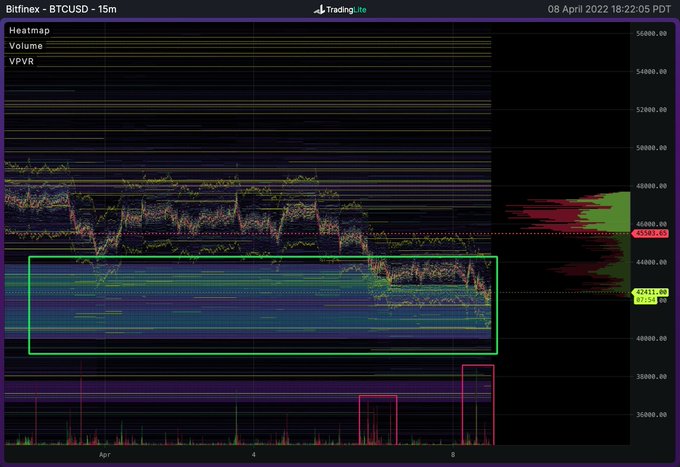Click the Bitfinex - BTCUSD - 15m title

tap(61, 9)
